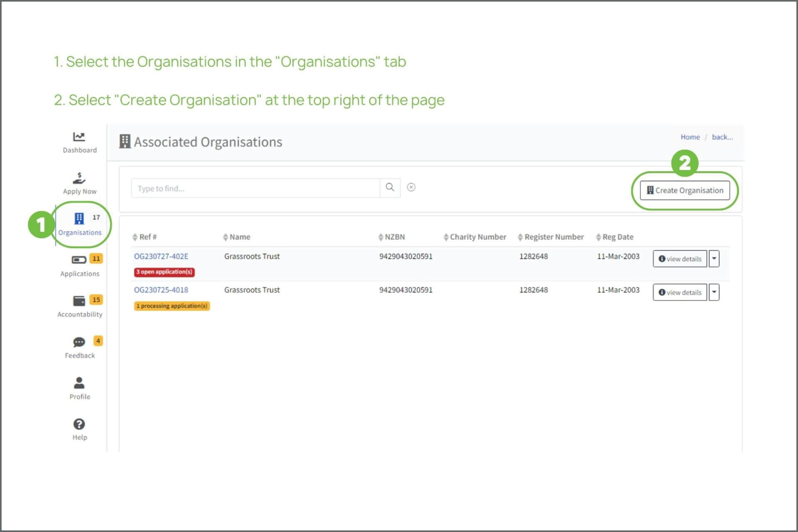The height and width of the screenshot is (532, 798).
Task: Sort by Reg Date column
Action: coord(615,237)
